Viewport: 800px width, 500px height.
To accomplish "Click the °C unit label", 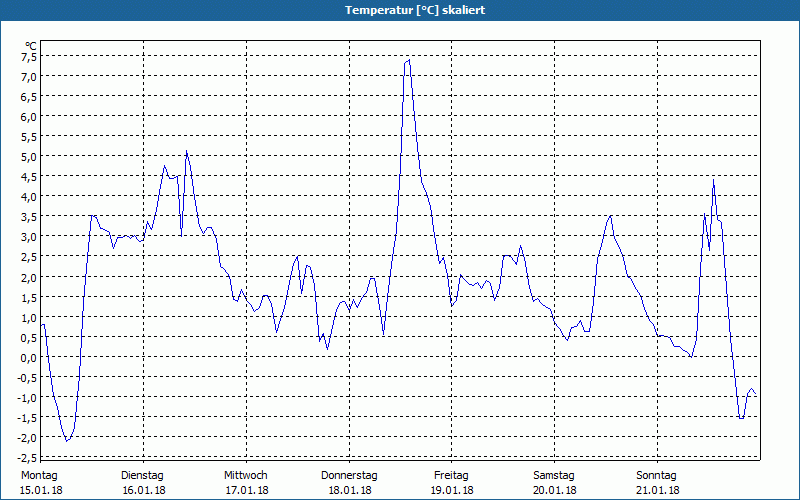I will (x=31, y=46).
